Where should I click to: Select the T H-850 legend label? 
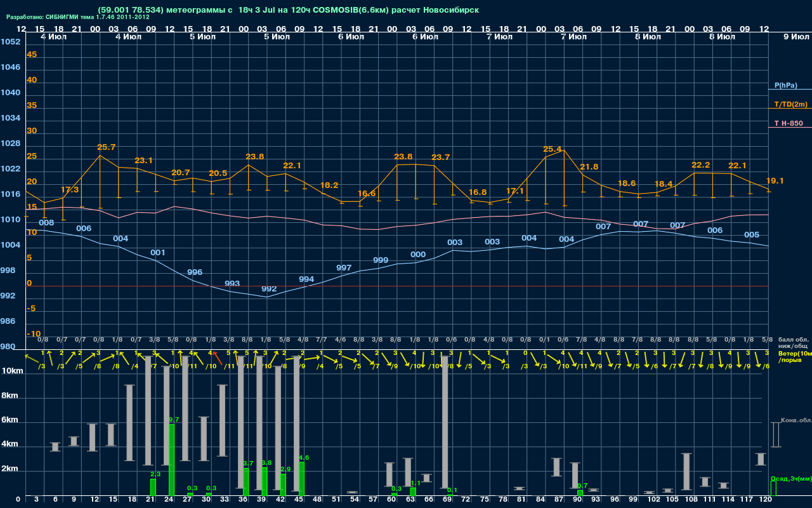point(790,123)
